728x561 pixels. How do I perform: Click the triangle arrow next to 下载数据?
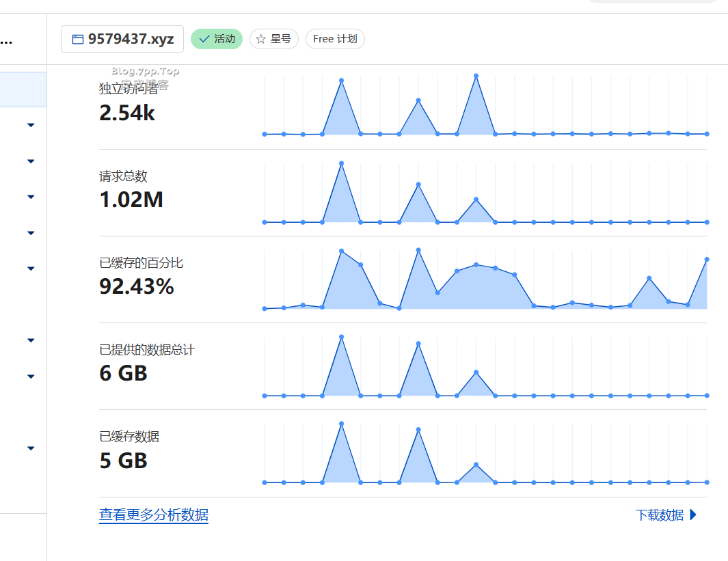693,515
